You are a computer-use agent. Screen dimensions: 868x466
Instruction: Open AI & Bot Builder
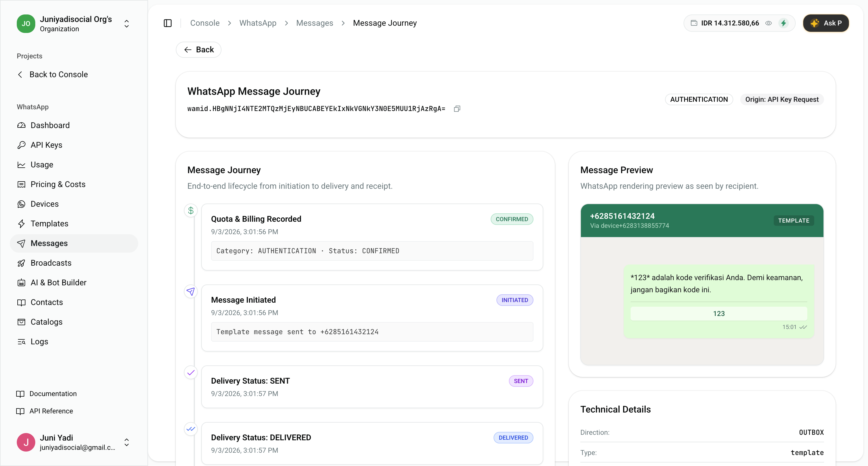(x=74, y=282)
